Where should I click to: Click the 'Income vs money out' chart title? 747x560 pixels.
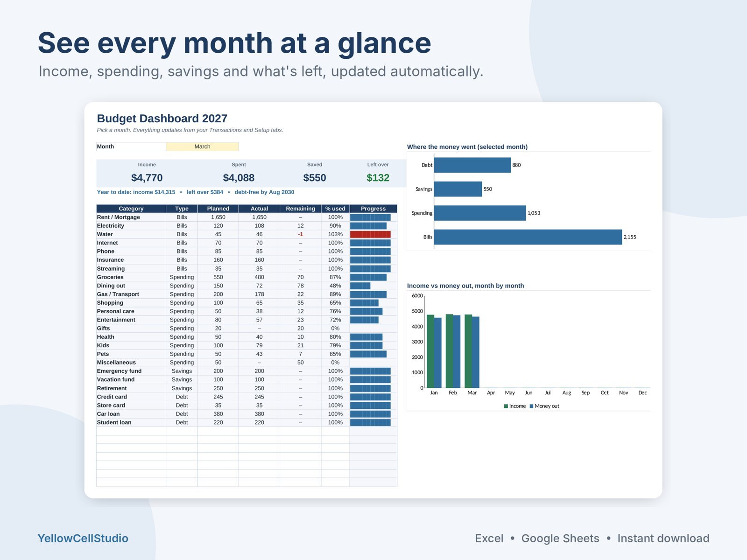465,286
